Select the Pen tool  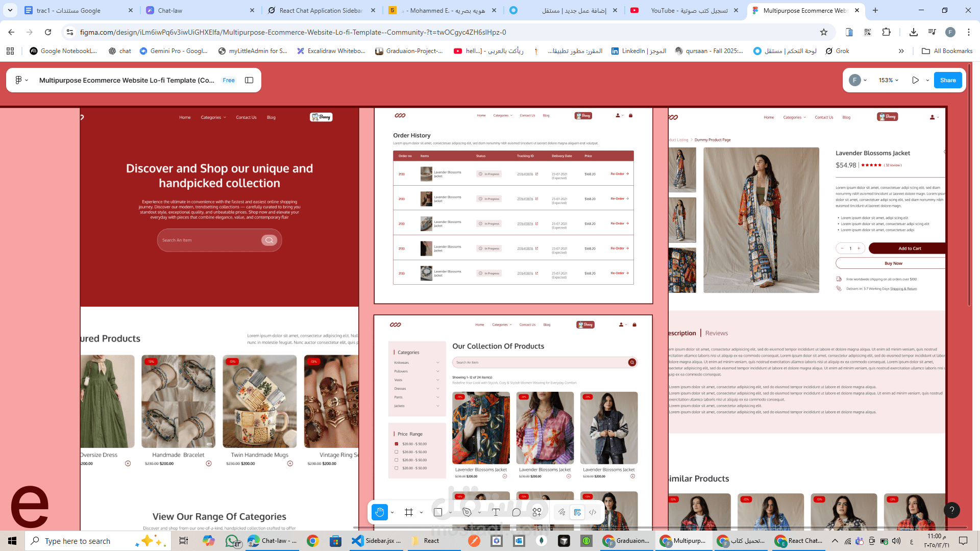point(466,512)
